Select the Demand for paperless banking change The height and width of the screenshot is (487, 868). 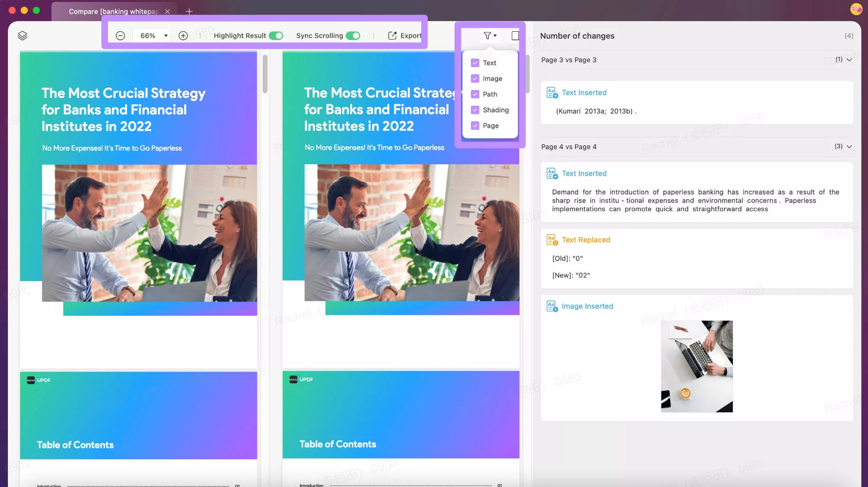click(x=697, y=192)
